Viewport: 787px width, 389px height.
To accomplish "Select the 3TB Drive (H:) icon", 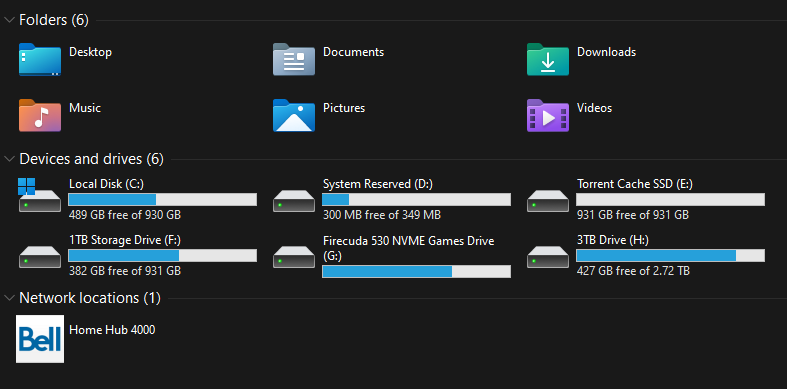I will click(x=548, y=256).
